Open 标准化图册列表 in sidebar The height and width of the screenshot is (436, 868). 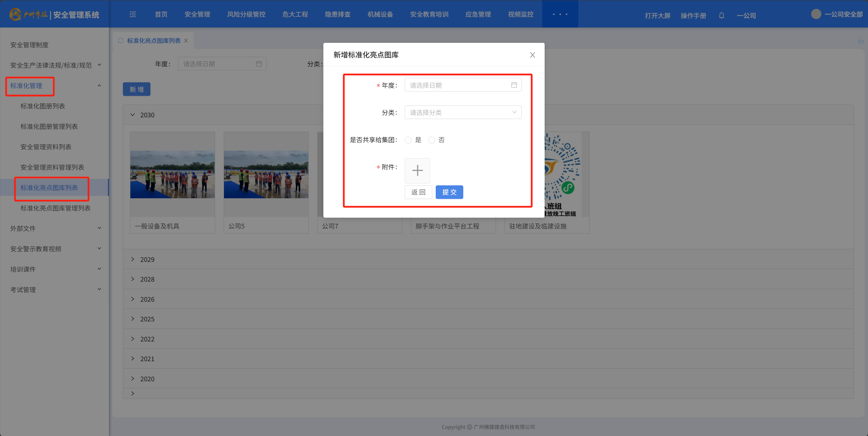click(43, 106)
